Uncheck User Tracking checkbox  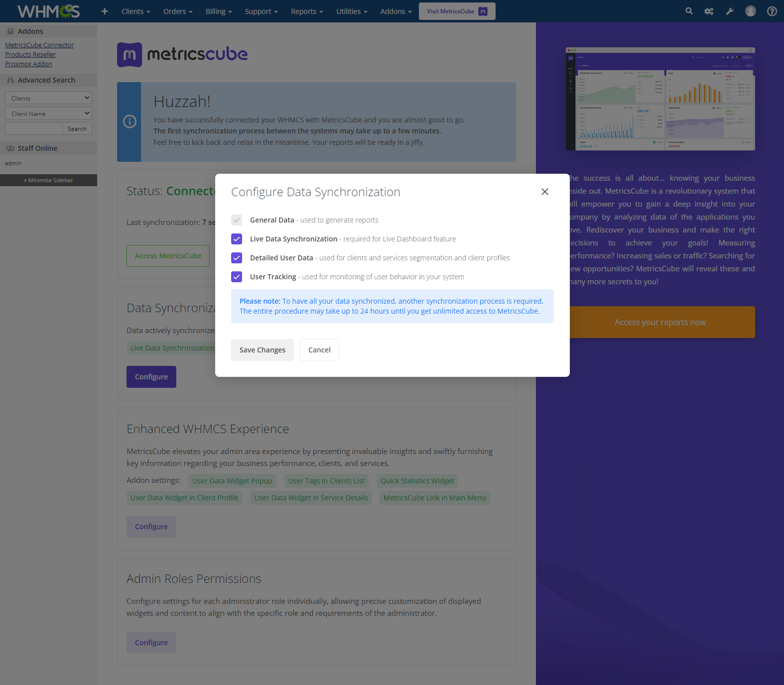[x=237, y=277]
